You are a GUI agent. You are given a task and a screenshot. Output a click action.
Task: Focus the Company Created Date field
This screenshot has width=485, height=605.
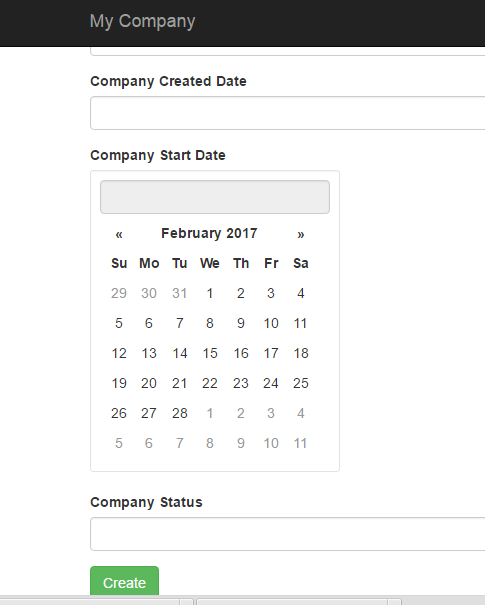(x=287, y=113)
